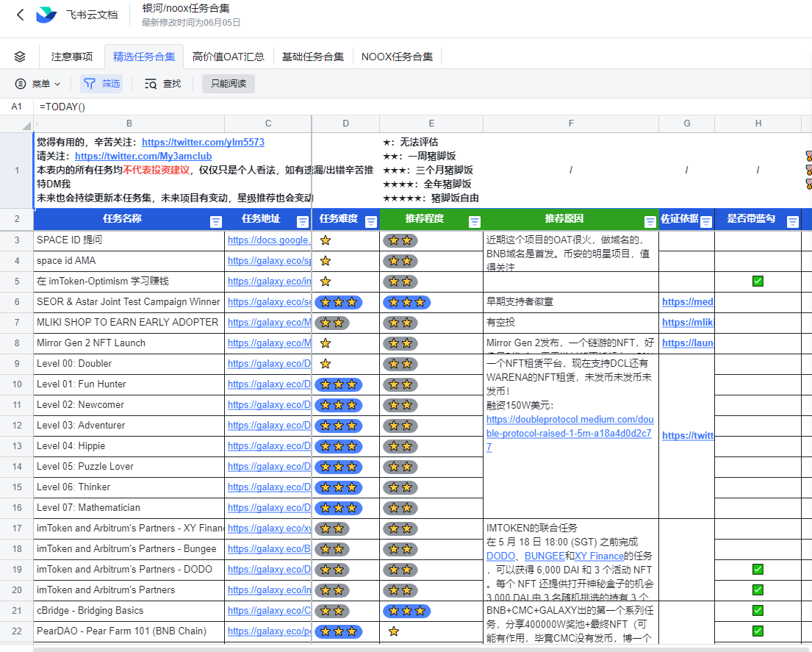Click cell SEOR & Astar Joint Test Campaign Winner
Image resolution: width=812 pixels, height=652 pixels.
(x=129, y=302)
